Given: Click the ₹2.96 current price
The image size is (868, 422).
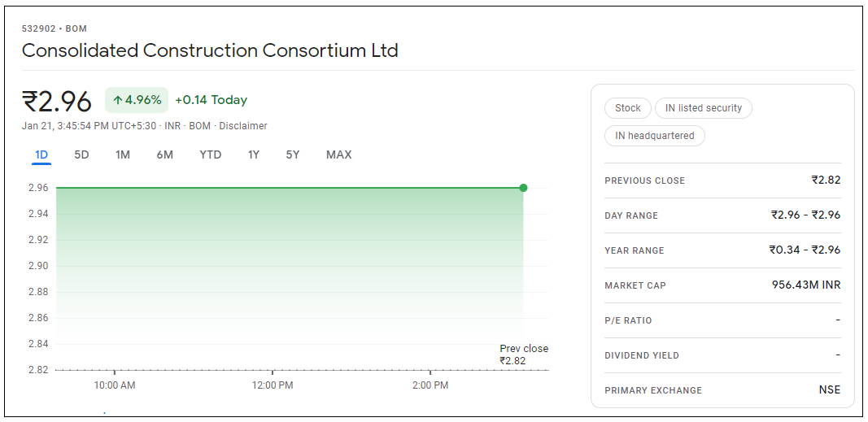Looking at the screenshot, I should click(x=56, y=101).
